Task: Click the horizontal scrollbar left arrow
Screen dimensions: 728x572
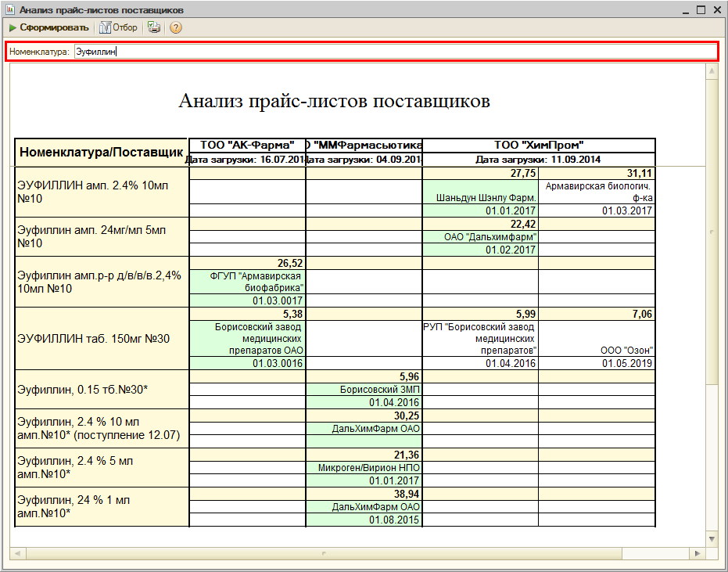Action: (16, 553)
